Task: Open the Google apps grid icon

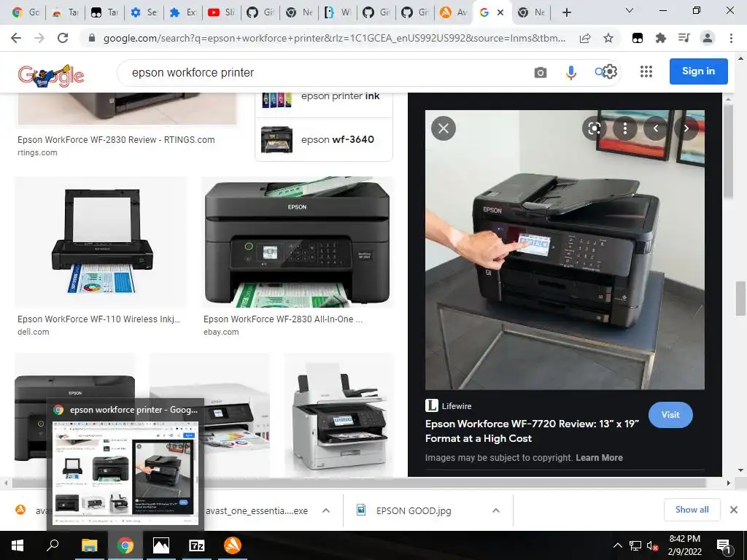Action: pyautogui.click(x=646, y=72)
